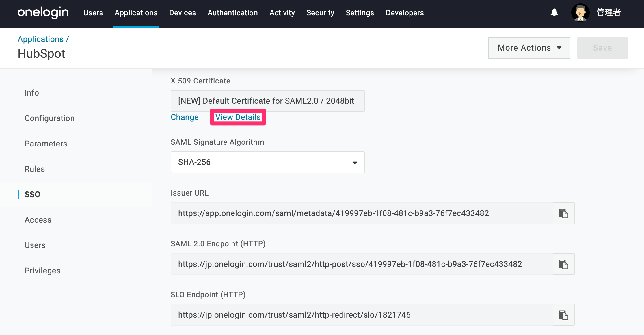644x335 pixels.
Task: Click View Details for the certificate
Action: tap(238, 117)
